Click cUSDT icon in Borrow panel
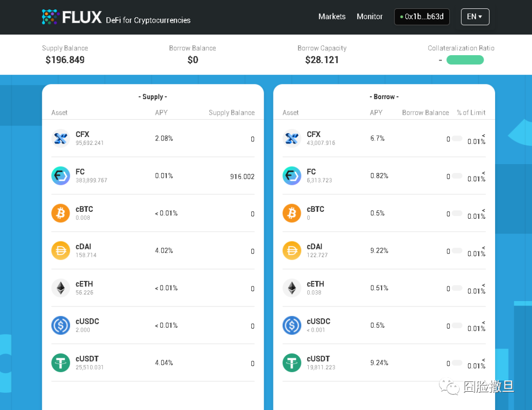This screenshot has width=532, height=410. [292, 363]
